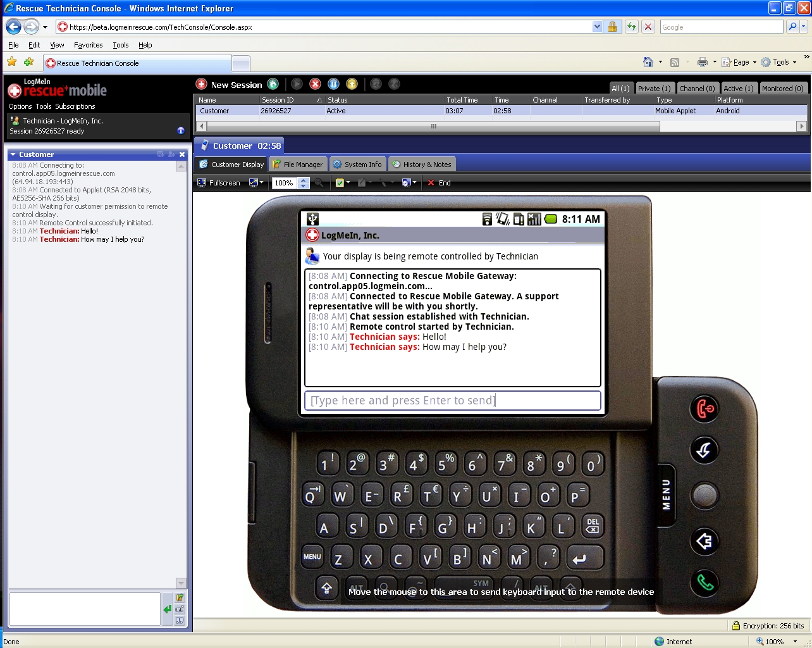Select the Private (1) queue tab
The image size is (812, 648).
coord(654,89)
